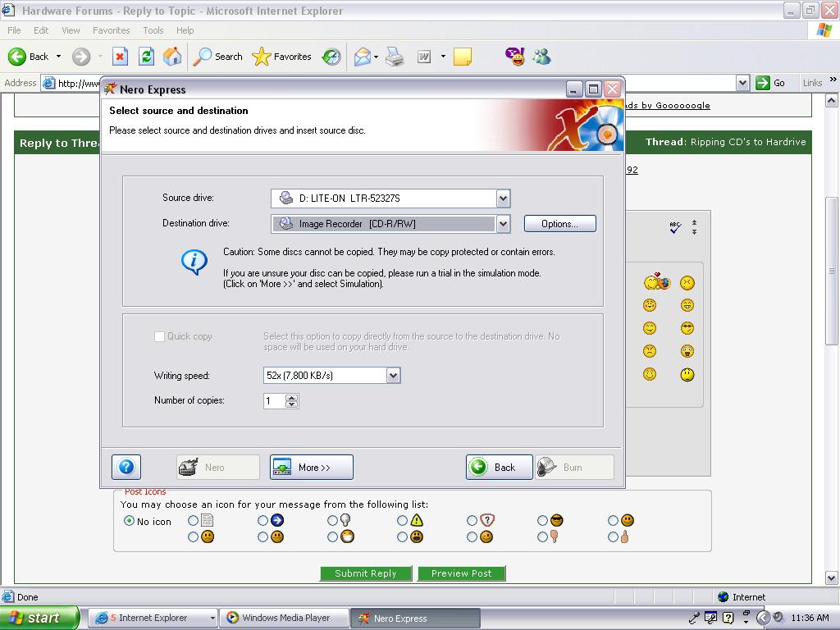Screen dimensions: 840x630
Task: Open Windows Messenger from the toolbar
Action: [x=541, y=57]
